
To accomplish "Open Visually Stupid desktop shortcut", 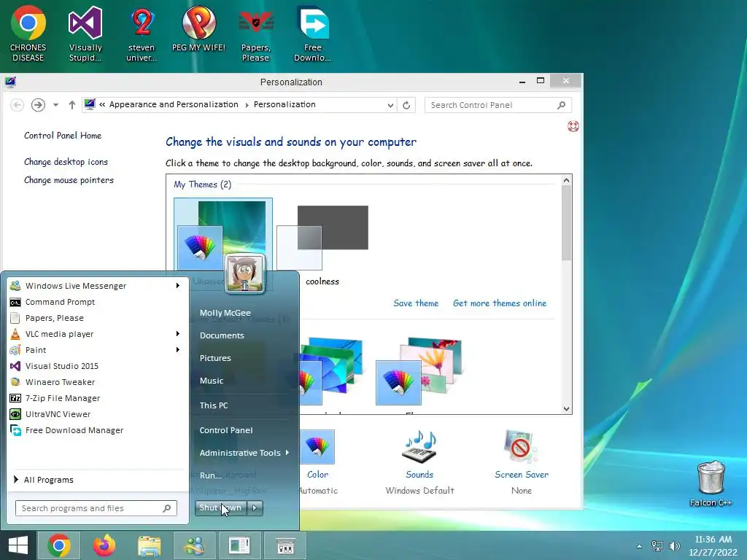I will 85,34.
